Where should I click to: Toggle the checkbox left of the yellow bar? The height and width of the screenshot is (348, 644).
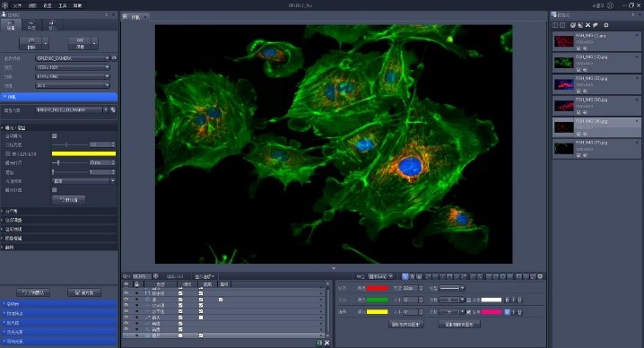(x=8, y=153)
